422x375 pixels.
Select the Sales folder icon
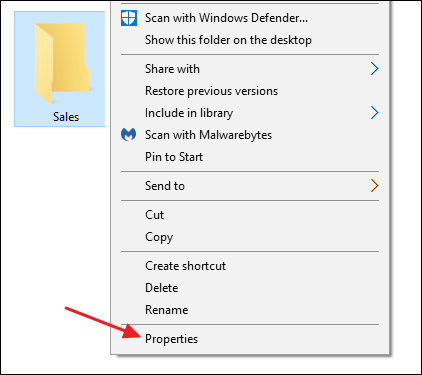(x=62, y=63)
